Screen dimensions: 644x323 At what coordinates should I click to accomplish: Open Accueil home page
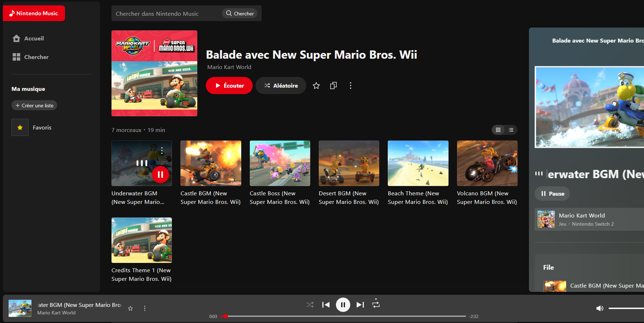28,38
